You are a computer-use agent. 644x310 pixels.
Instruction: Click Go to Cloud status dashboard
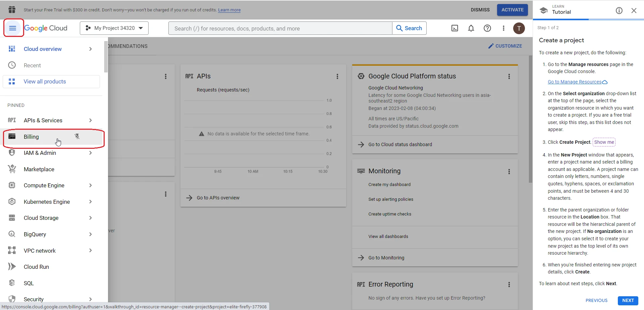(400, 144)
